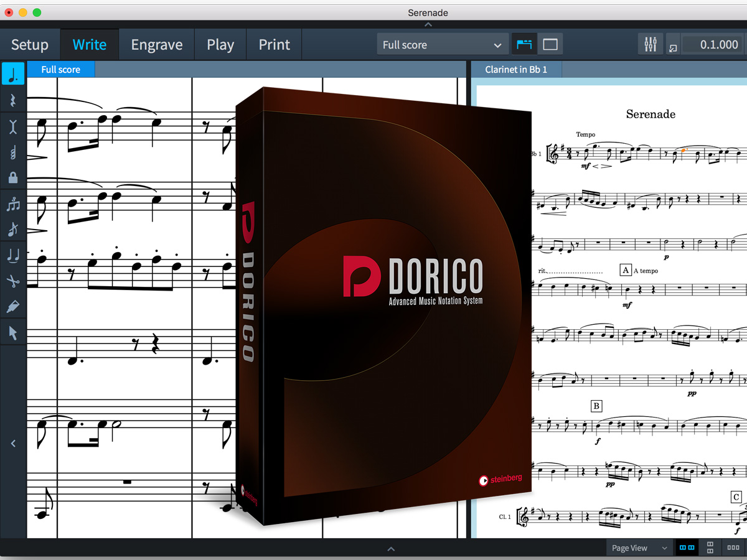Switch to Print mode

pyautogui.click(x=275, y=45)
